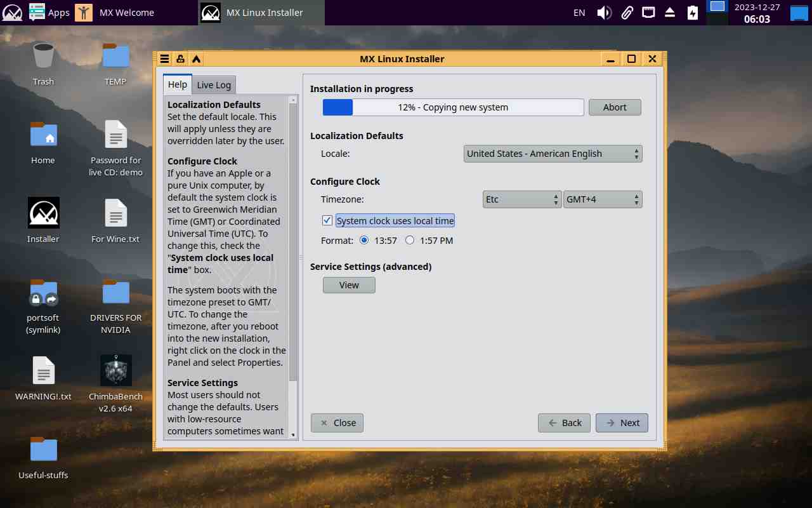The height and width of the screenshot is (508, 812).
Task: Open the Useful-stuffs folder
Action: click(43, 457)
